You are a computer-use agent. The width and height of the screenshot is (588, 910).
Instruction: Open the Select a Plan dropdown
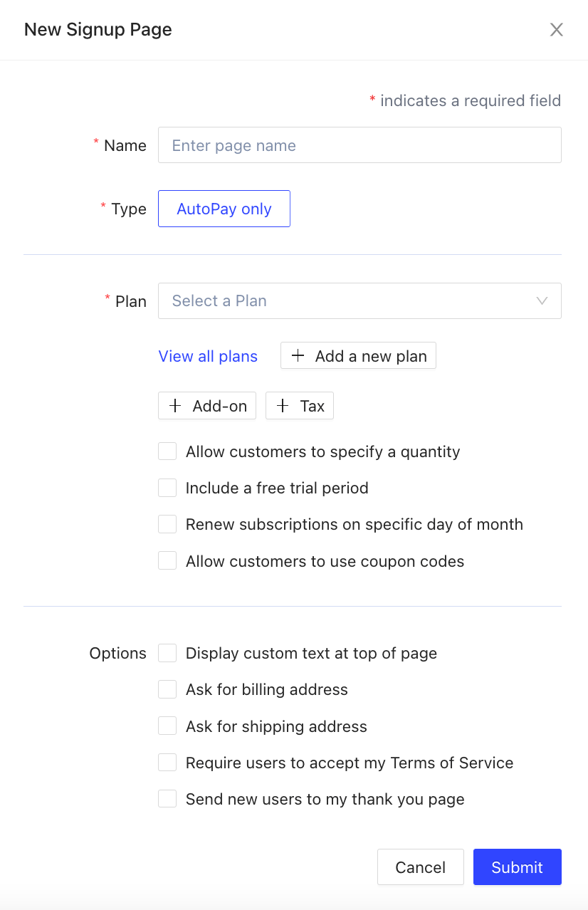pos(349,300)
